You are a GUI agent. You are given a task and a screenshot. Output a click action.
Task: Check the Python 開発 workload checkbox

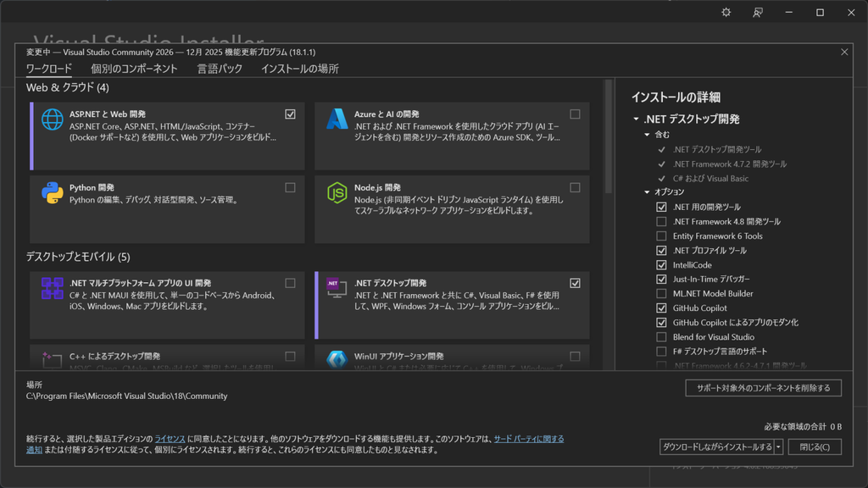tap(290, 187)
